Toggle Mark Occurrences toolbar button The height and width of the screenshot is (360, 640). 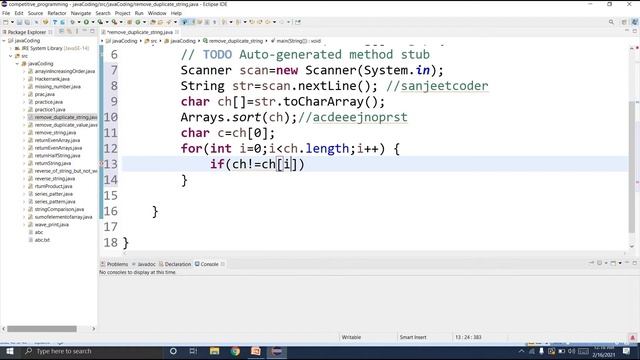pyautogui.click(x=193, y=22)
